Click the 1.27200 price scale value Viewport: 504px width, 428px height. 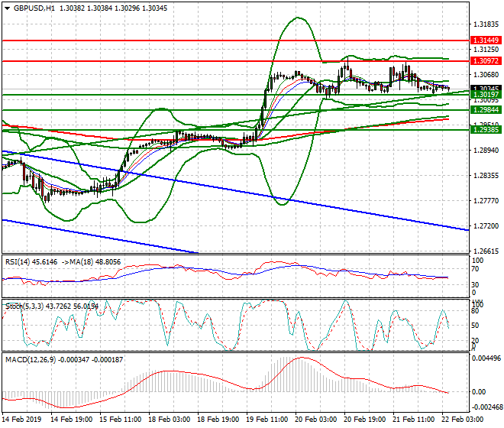[x=486, y=226]
